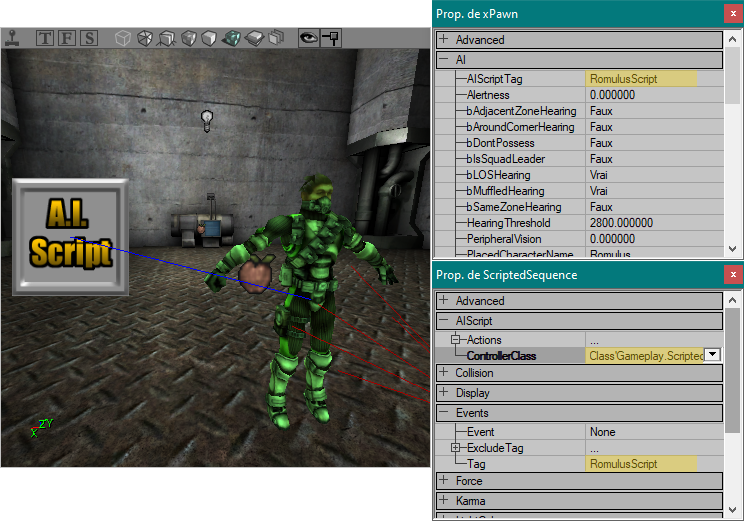Select the Alertness value 0.000000
Image resolution: width=744 pixels, height=521 pixels.
point(612,95)
